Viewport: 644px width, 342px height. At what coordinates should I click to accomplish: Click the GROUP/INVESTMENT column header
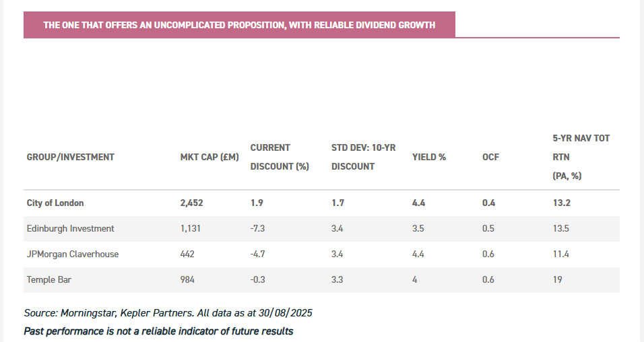click(x=71, y=157)
